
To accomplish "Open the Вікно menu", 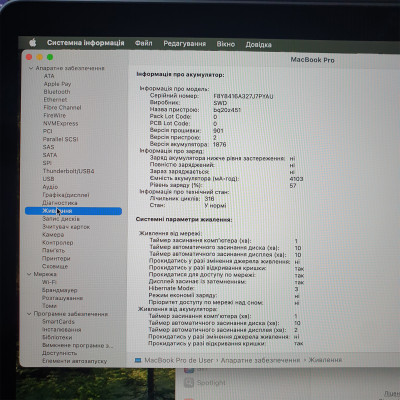I will 226,44.
